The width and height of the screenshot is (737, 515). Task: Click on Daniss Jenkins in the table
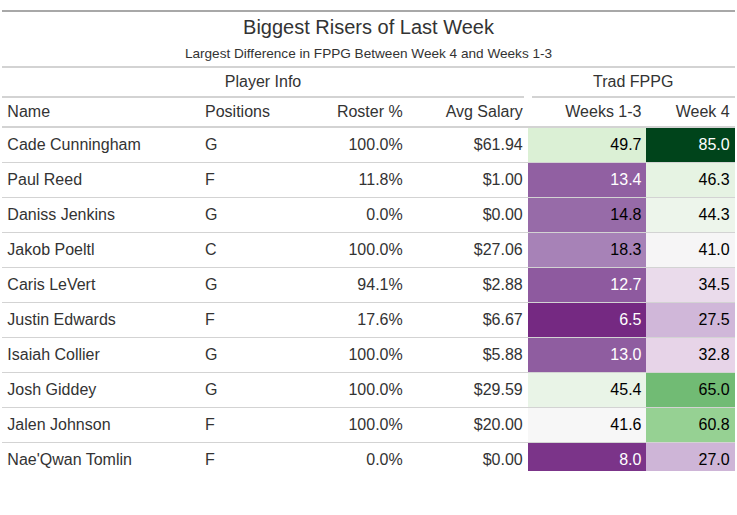61,214
